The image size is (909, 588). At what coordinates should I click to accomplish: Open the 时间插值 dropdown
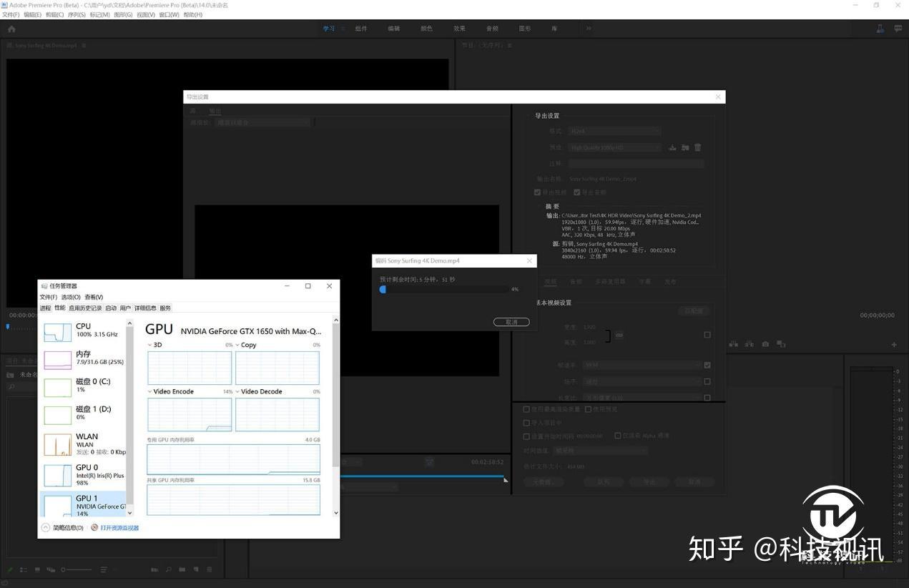tap(602, 451)
